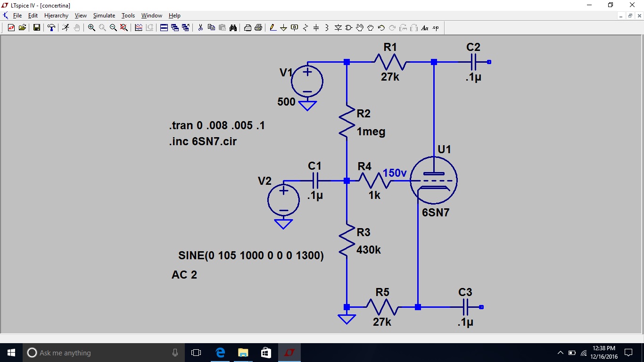Open the Edit menu
Screen dimensions: 644x362
(33, 16)
